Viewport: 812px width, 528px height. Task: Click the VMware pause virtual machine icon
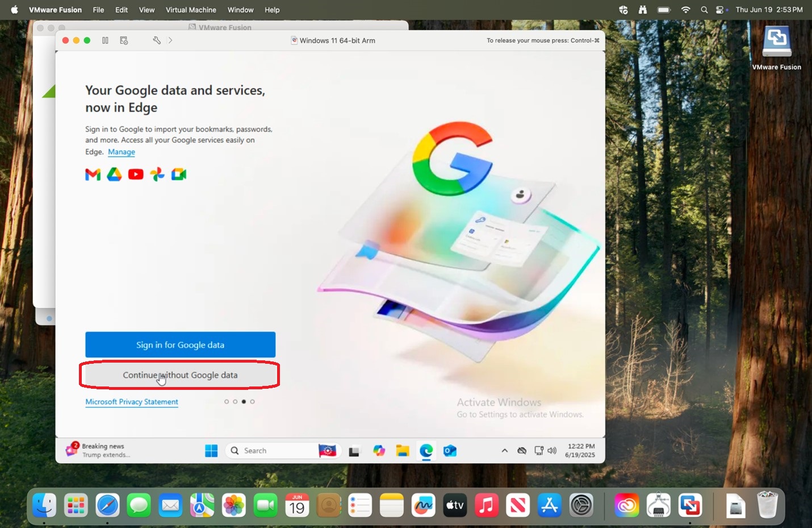click(105, 40)
